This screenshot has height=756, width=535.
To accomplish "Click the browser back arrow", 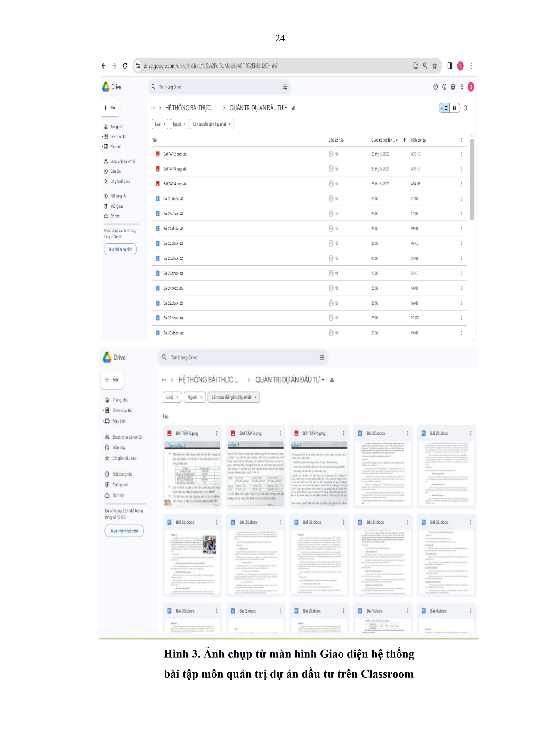I will (x=104, y=66).
